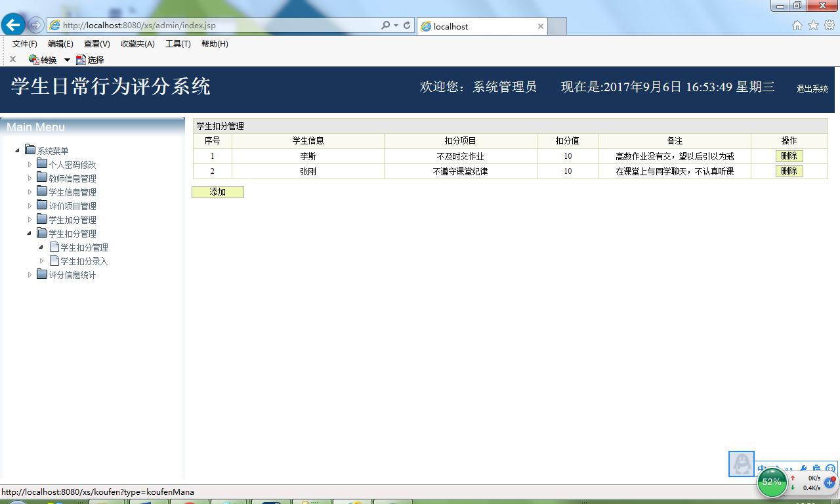Click the browser forward arrow

[36, 26]
